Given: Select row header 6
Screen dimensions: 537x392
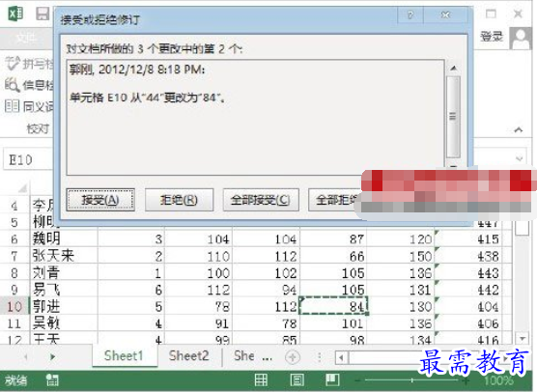Looking at the screenshot, I should pos(14,239).
